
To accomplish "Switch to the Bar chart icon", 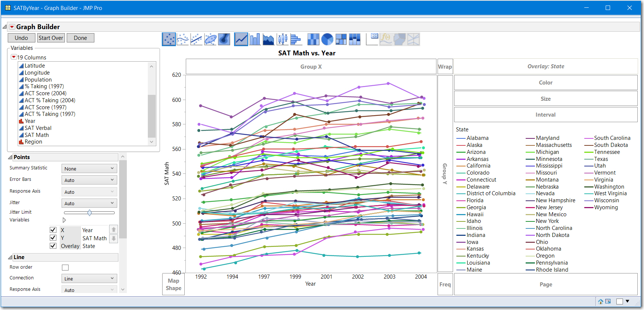I will coord(255,39).
